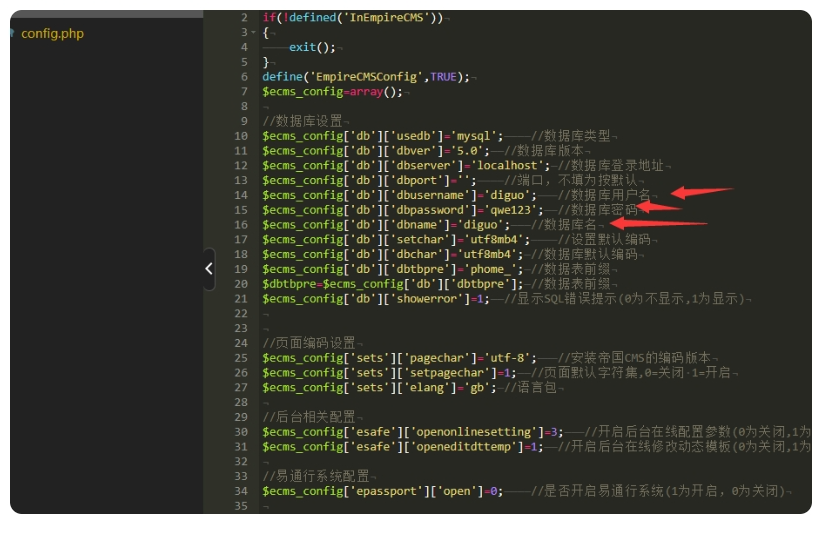Click the file icon beside config.php
This screenshot has width=826, height=535.
coord(13,34)
